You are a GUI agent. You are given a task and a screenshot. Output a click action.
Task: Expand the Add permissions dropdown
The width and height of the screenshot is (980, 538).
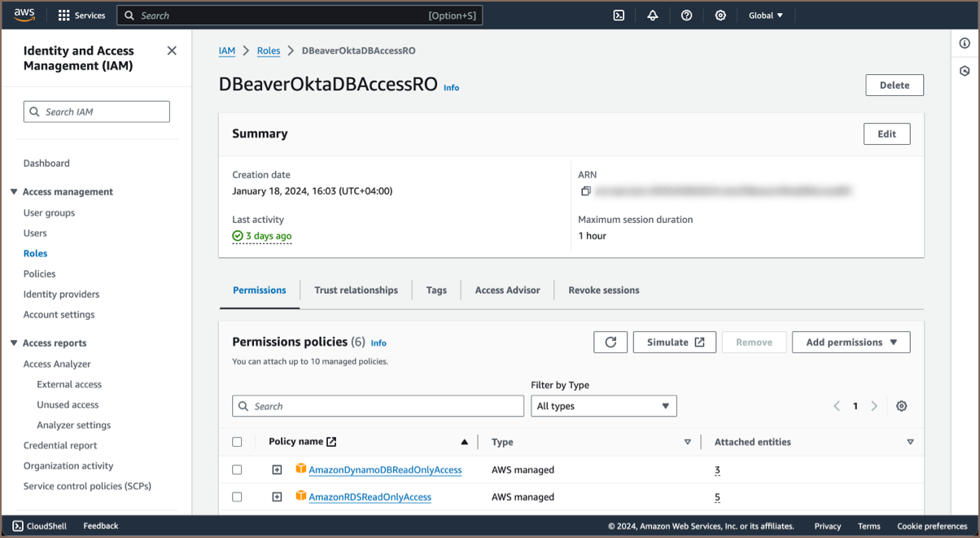pos(851,343)
